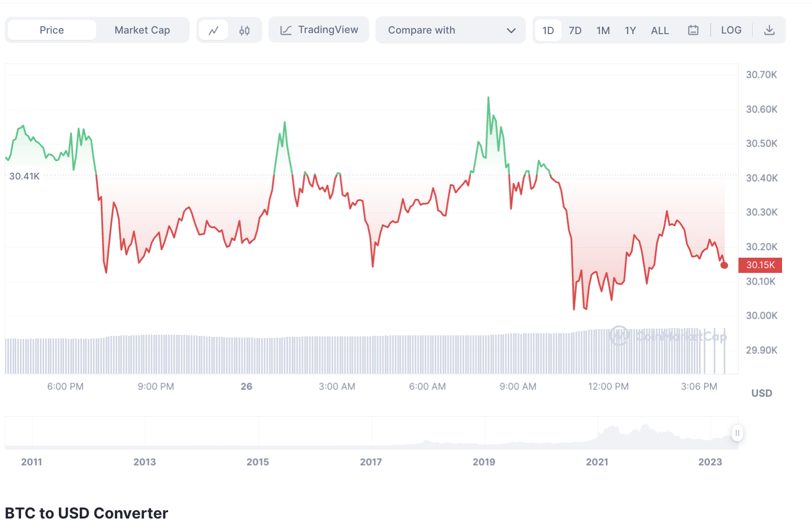Select the 7D time range tab
This screenshot has height=529, width=812.
575,30
